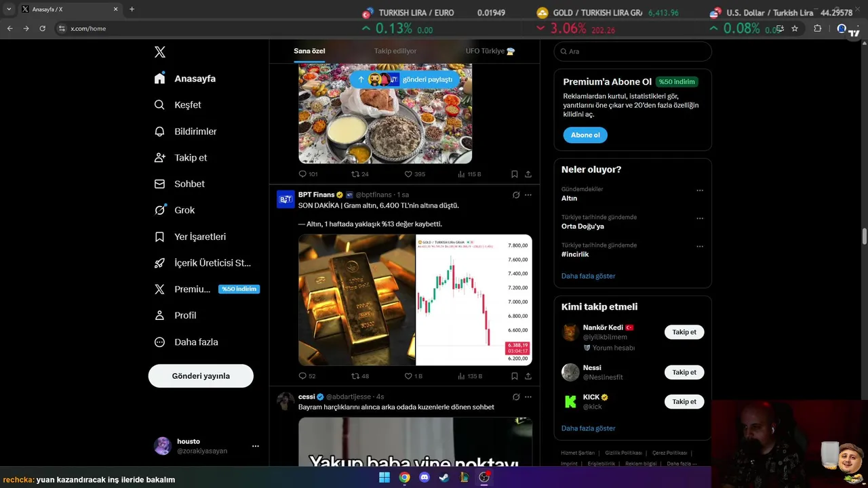This screenshot has width=868, height=488.
Task: Bookmark the BPT Finans post
Action: coord(515,376)
